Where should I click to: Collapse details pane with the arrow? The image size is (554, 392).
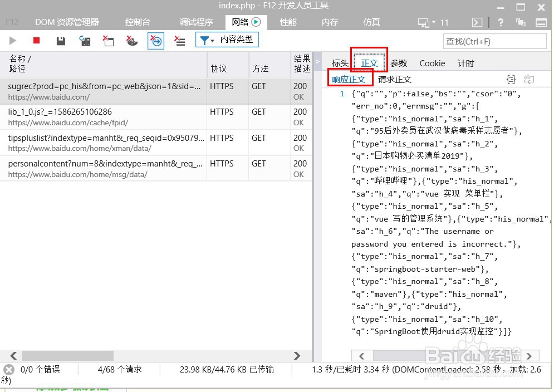click(x=317, y=61)
